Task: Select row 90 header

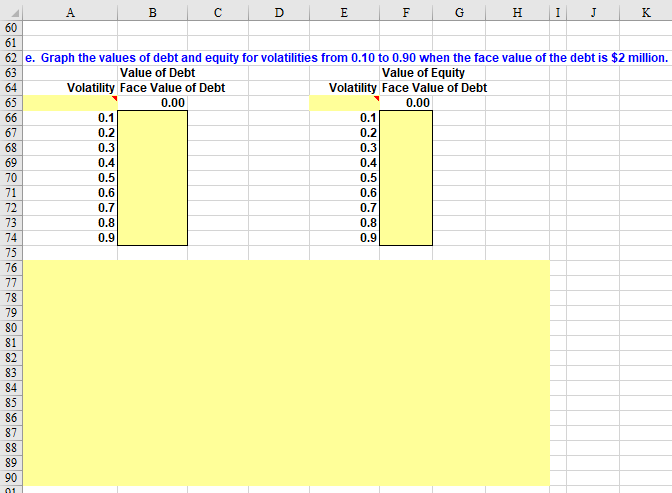Action: [11, 478]
